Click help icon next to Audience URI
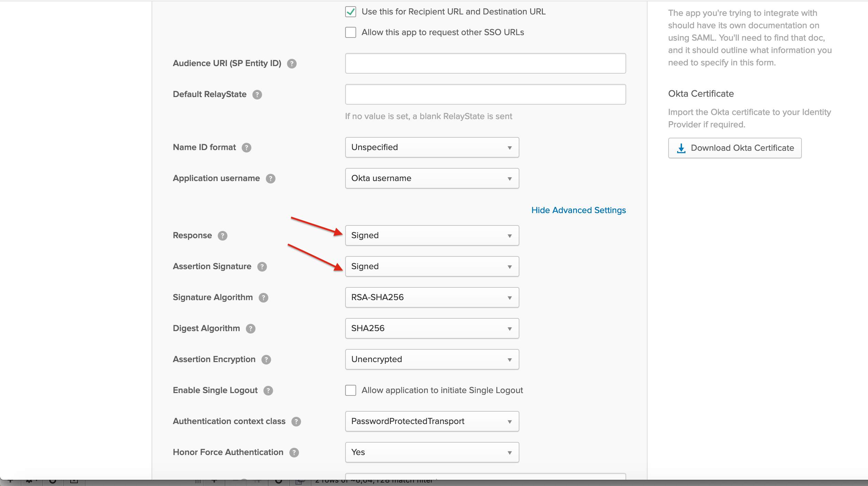Viewport: 868px width, 486px height. (x=292, y=64)
